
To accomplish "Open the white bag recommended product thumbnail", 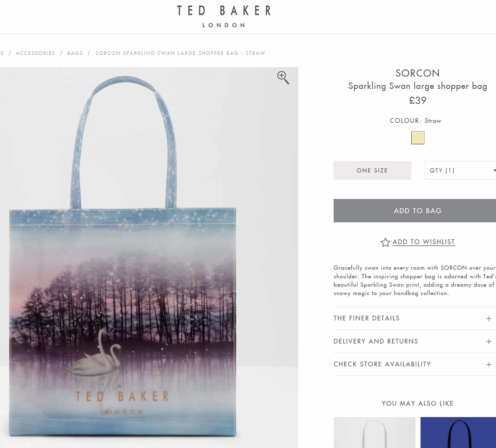I will click(x=374, y=432).
